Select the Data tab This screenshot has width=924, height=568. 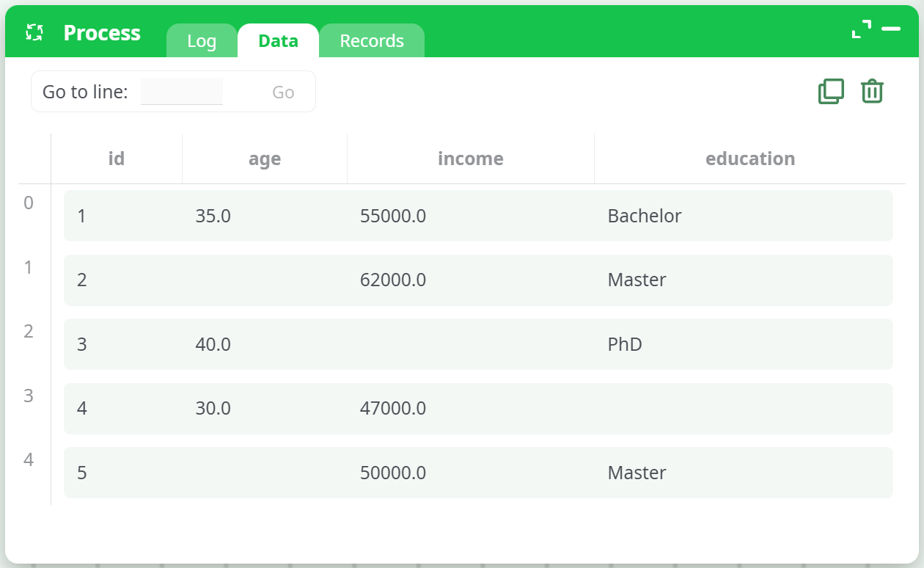278,41
